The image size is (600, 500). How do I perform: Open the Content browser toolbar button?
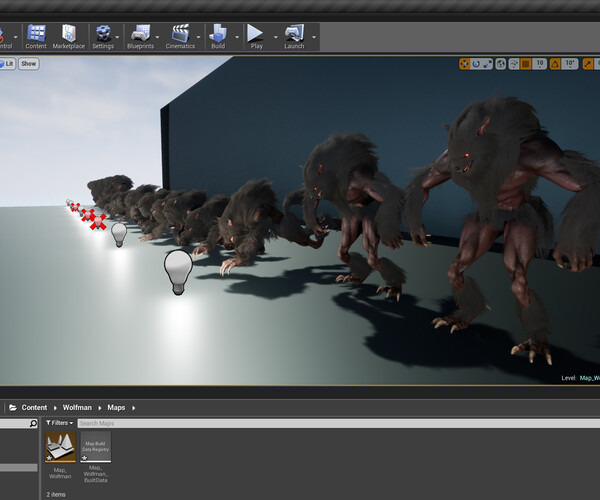pos(36,37)
